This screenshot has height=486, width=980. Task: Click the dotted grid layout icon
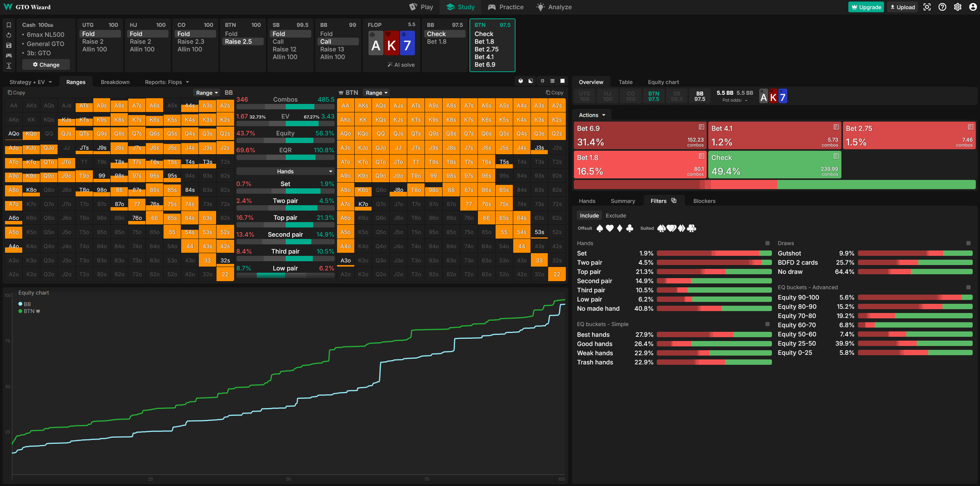point(552,81)
